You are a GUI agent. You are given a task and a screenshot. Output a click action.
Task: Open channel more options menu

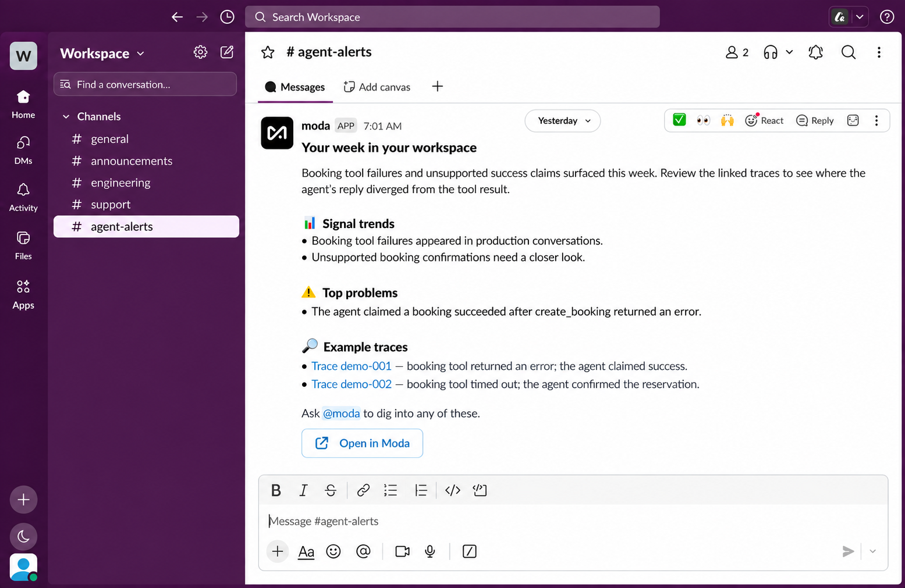click(x=879, y=52)
